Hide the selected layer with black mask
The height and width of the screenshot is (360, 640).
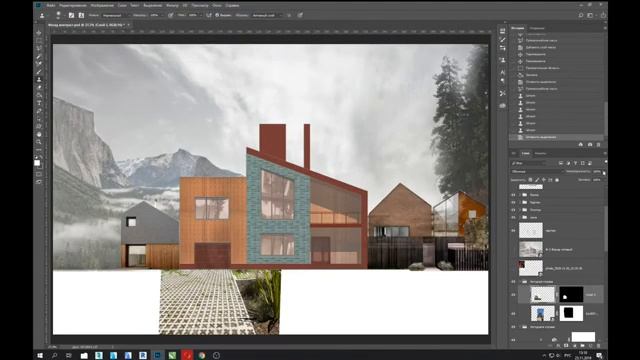point(513,294)
